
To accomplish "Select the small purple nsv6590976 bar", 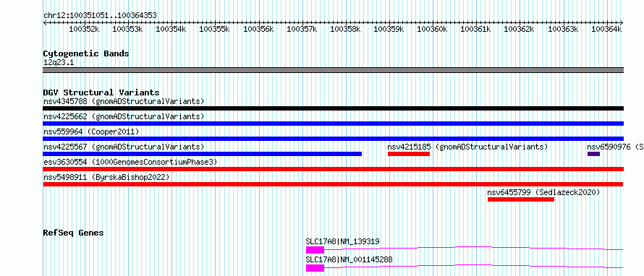I will pos(593,154).
